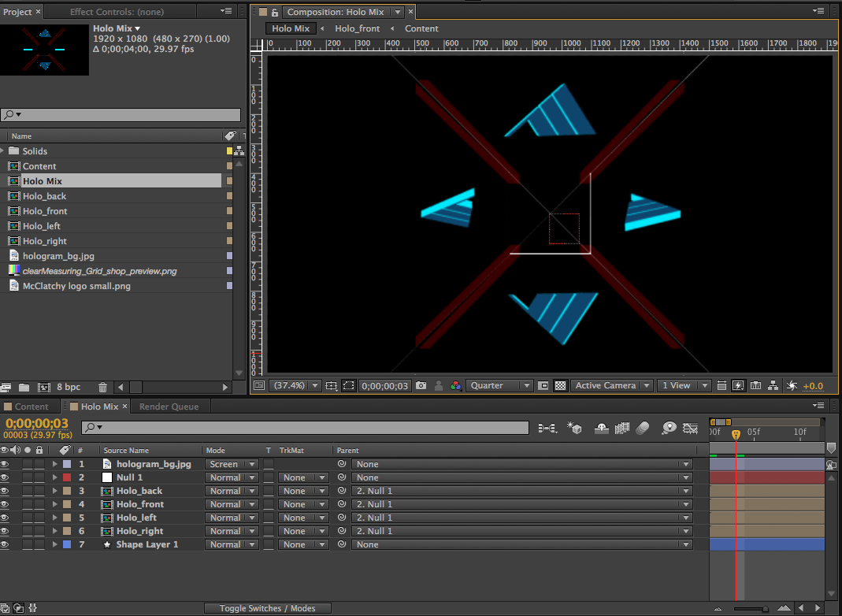842x616 pixels.
Task: Take a snapshot with the camera icon
Action: click(421, 386)
